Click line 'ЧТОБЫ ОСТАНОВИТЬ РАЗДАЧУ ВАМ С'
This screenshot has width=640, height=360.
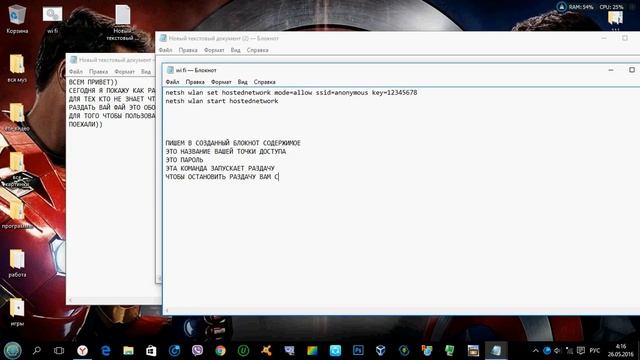coord(222,177)
